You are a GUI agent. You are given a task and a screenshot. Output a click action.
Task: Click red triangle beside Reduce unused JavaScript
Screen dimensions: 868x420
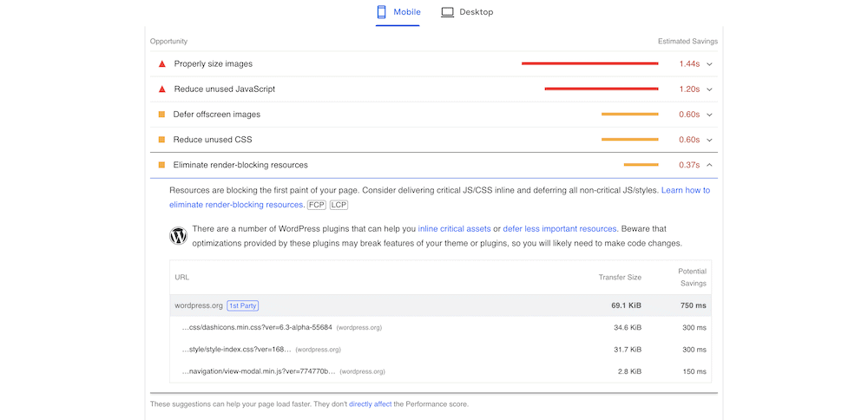[161, 89]
